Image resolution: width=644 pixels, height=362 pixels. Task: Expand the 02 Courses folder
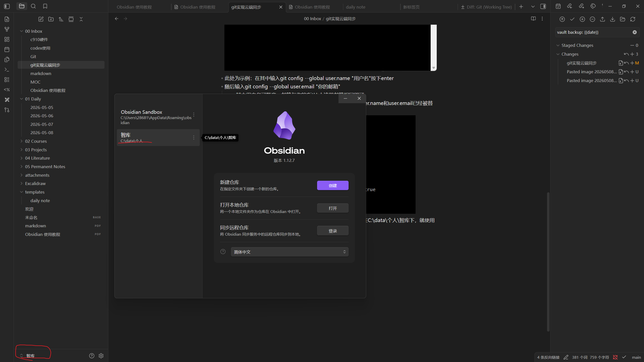36,141
